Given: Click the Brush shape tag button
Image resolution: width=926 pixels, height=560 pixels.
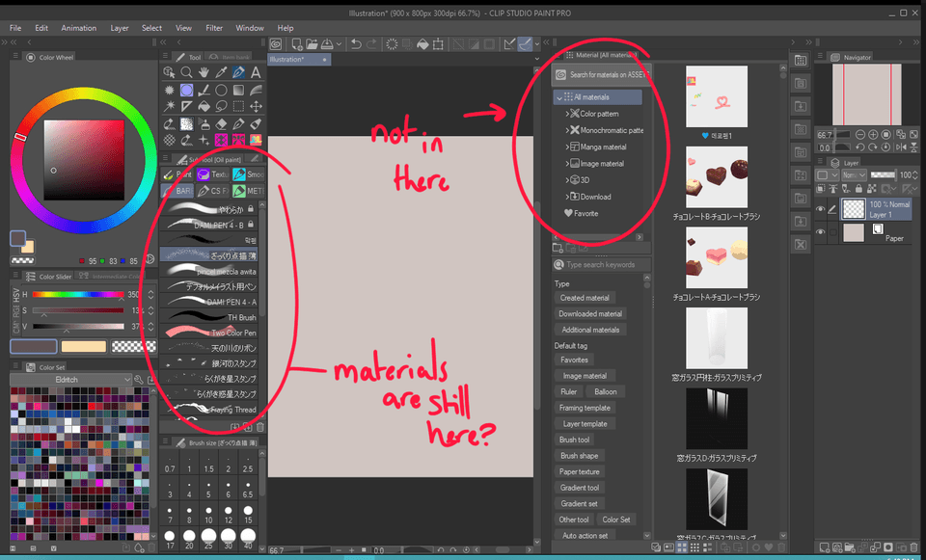Looking at the screenshot, I should (579, 456).
